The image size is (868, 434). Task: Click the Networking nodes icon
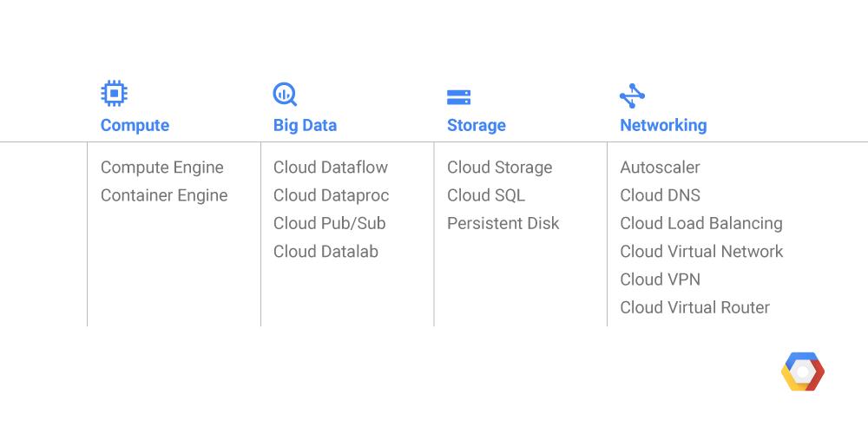632,95
